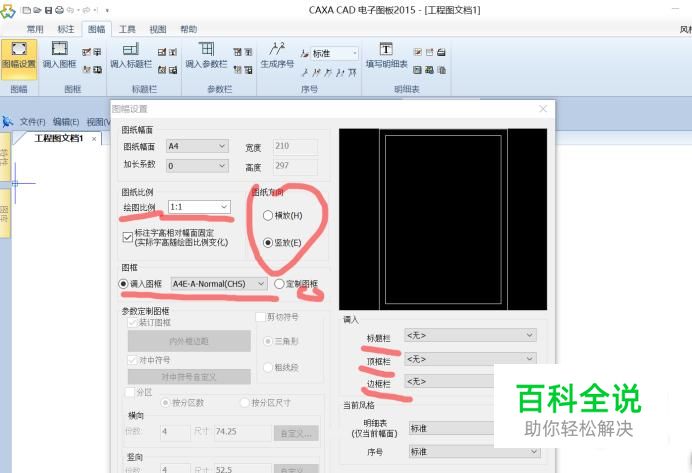Select the 横放(H) orientation radio button

click(267, 215)
